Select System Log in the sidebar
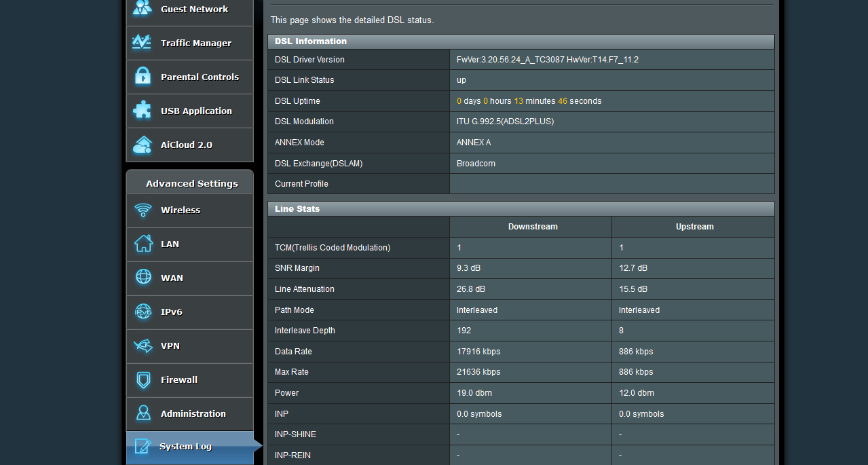 [185, 447]
